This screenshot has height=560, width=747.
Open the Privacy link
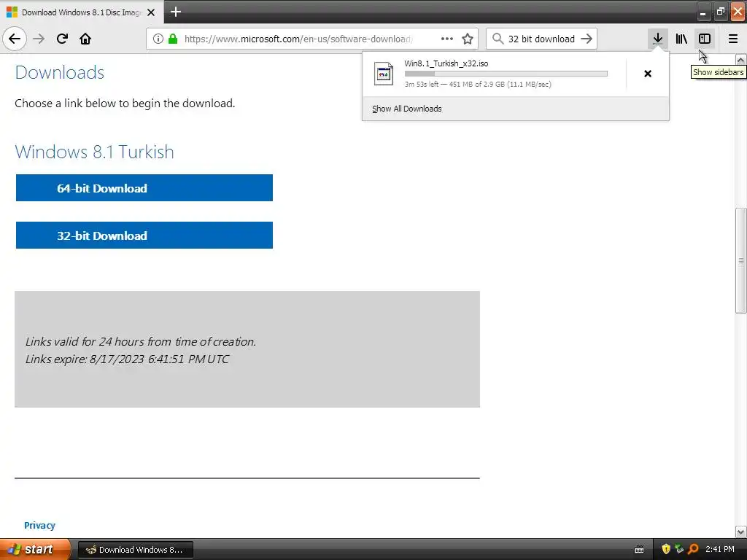coord(39,525)
